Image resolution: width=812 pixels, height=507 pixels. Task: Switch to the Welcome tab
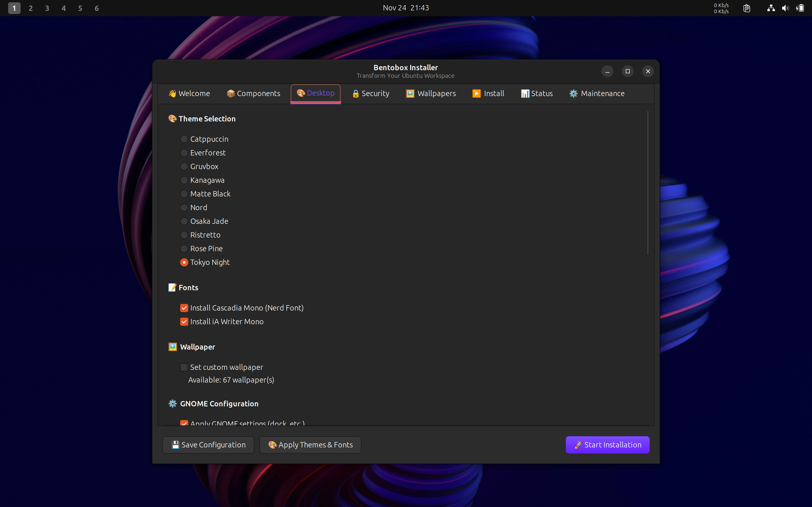pyautogui.click(x=189, y=94)
